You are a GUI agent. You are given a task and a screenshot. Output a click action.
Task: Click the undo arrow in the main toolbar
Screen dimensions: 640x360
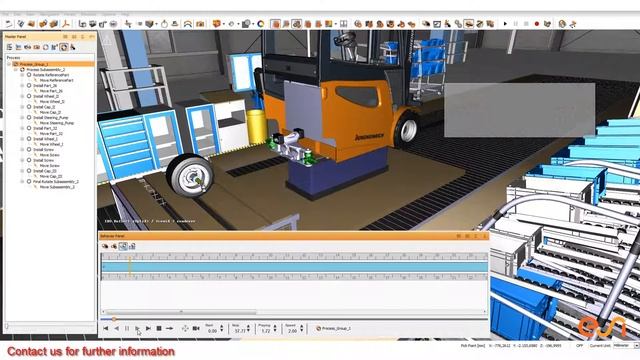pos(9,24)
